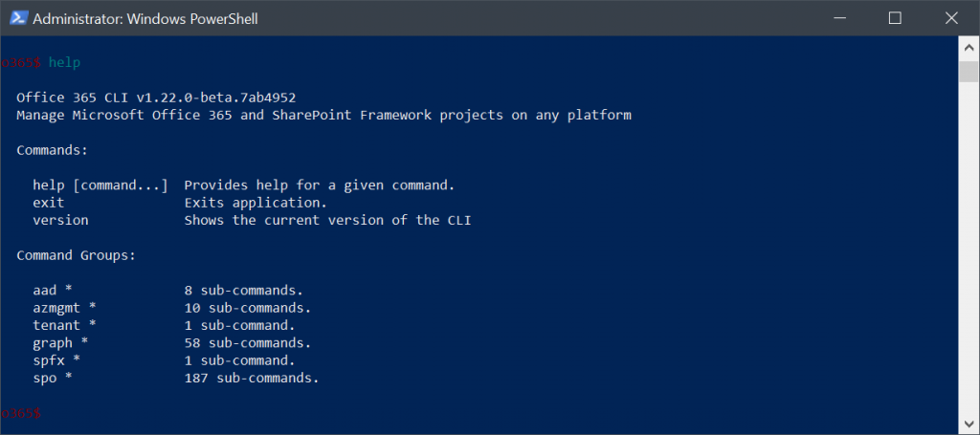Click the 'graph *' command group
The image size is (980, 435).
(x=60, y=342)
